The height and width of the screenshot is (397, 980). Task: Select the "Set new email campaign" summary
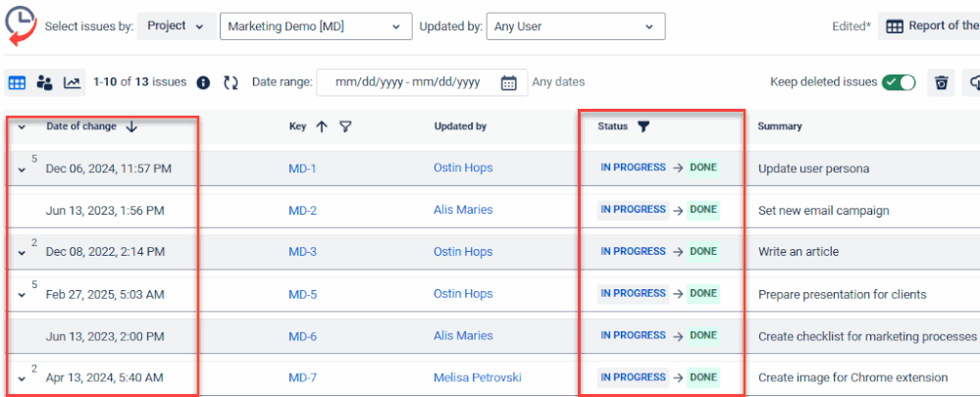(824, 211)
